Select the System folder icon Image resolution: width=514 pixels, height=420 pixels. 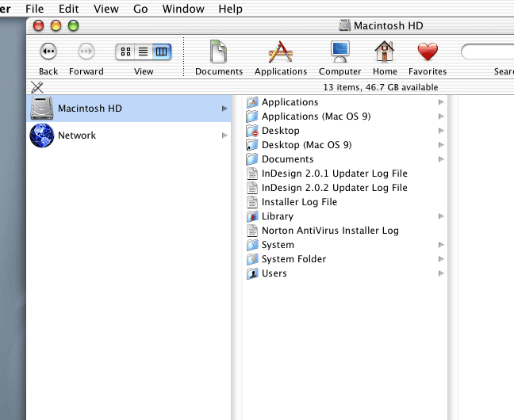click(252, 245)
